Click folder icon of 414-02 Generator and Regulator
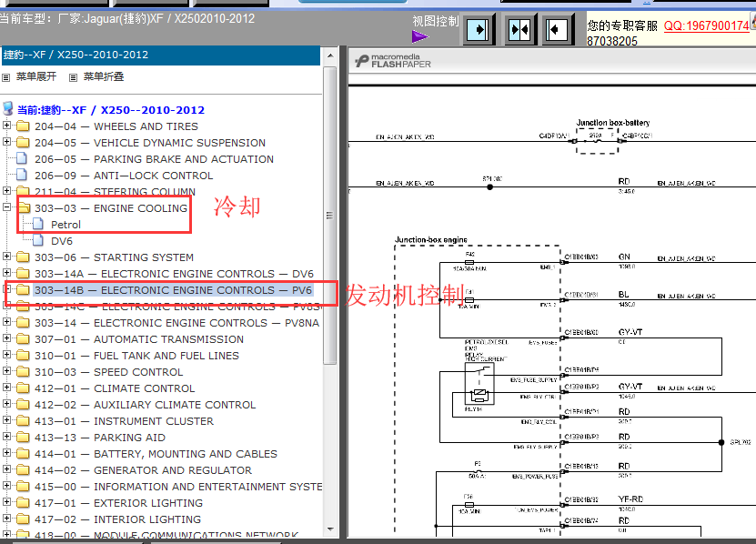 coord(23,470)
